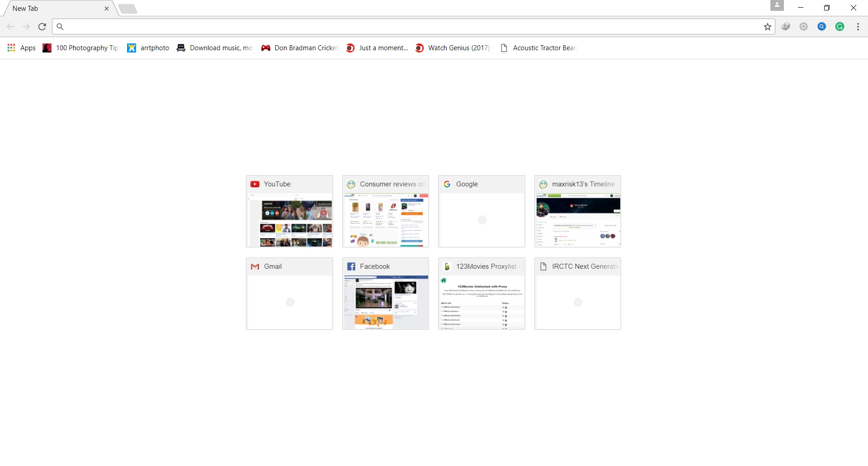Click the address bar search field
The width and height of the screenshot is (868, 466).
[x=414, y=27]
